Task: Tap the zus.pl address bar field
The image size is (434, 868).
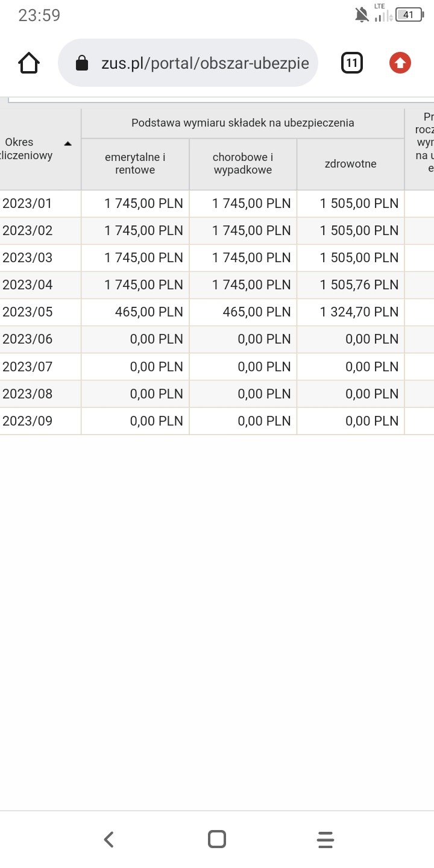Action: click(x=188, y=63)
